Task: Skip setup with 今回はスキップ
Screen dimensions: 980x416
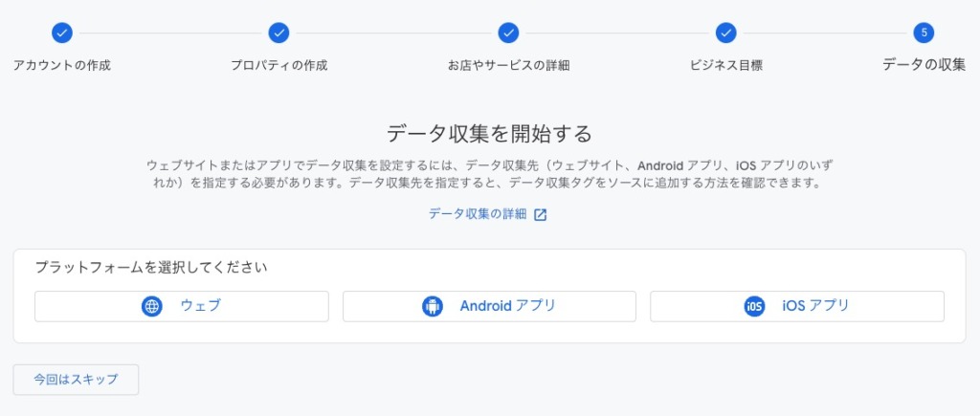Action: click(x=76, y=380)
